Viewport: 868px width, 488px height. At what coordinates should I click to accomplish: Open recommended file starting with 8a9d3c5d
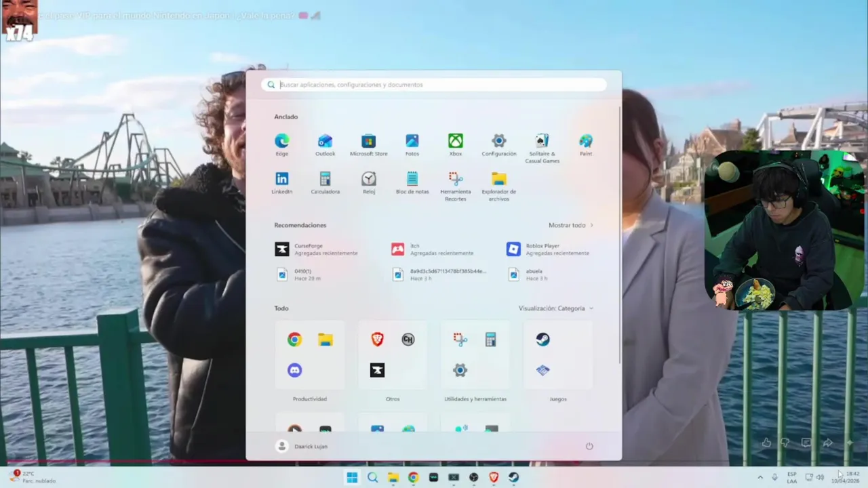[439, 274]
